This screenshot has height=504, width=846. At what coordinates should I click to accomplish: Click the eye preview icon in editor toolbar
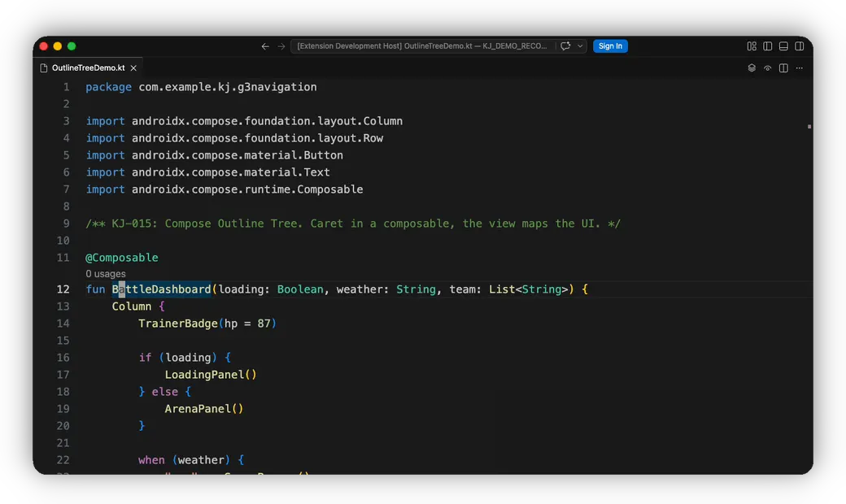tap(767, 68)
